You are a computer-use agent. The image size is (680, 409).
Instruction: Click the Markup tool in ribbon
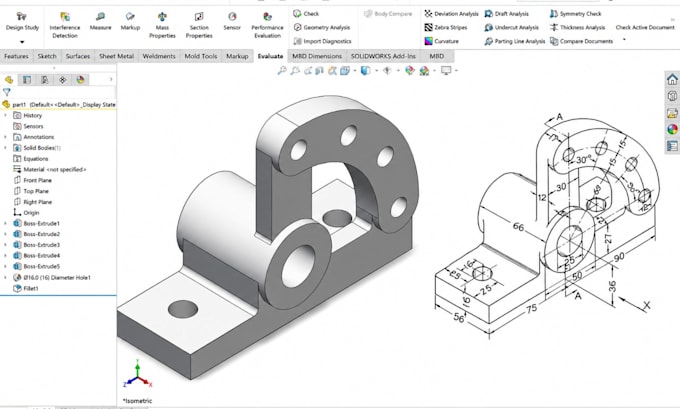click(130, 22)
